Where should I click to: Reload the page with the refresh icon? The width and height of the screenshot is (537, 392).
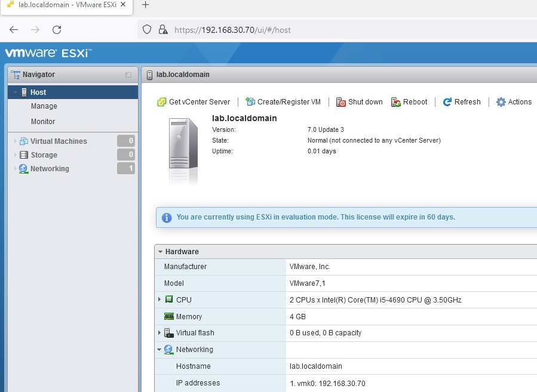[57, 30]
